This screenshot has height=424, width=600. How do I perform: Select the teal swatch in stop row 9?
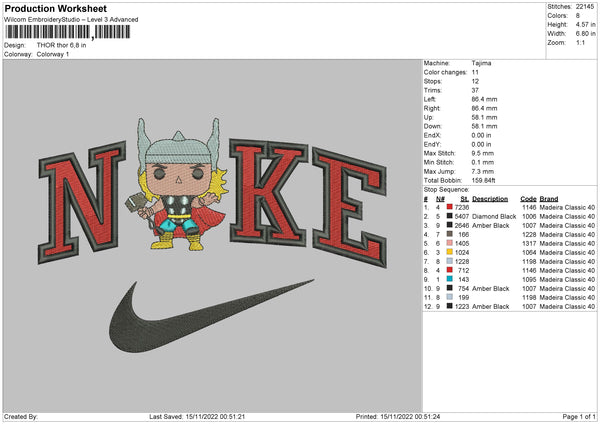pos(450,279)
